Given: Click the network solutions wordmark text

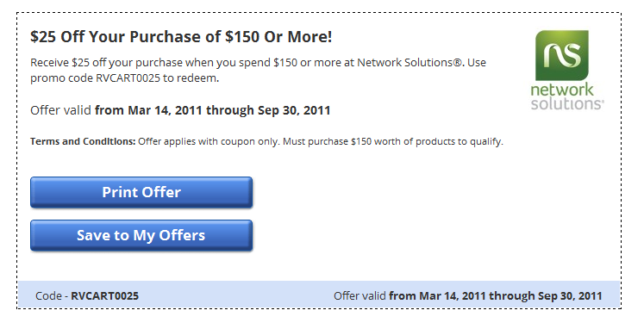Looking at the screenshot, I should click(x=566, y=96).
